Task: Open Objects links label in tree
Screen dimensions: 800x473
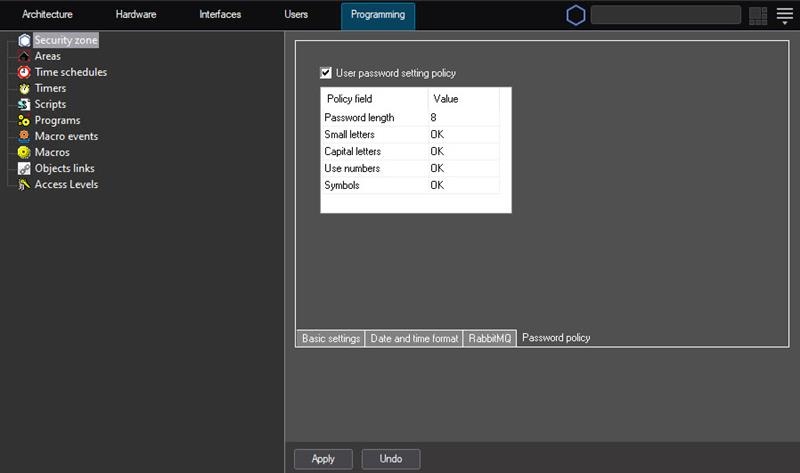Action: (64, 168)
